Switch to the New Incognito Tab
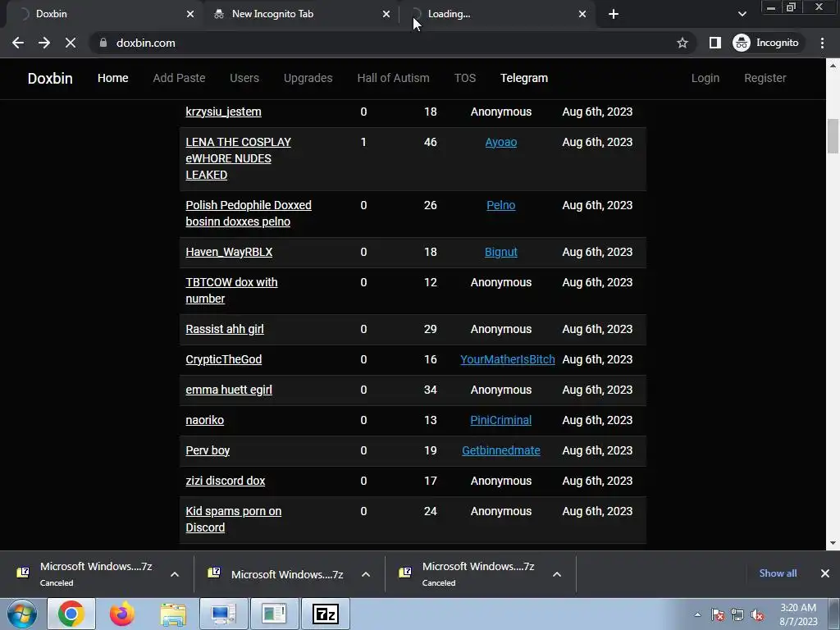The image size is (840, 630). click(302, 14)
